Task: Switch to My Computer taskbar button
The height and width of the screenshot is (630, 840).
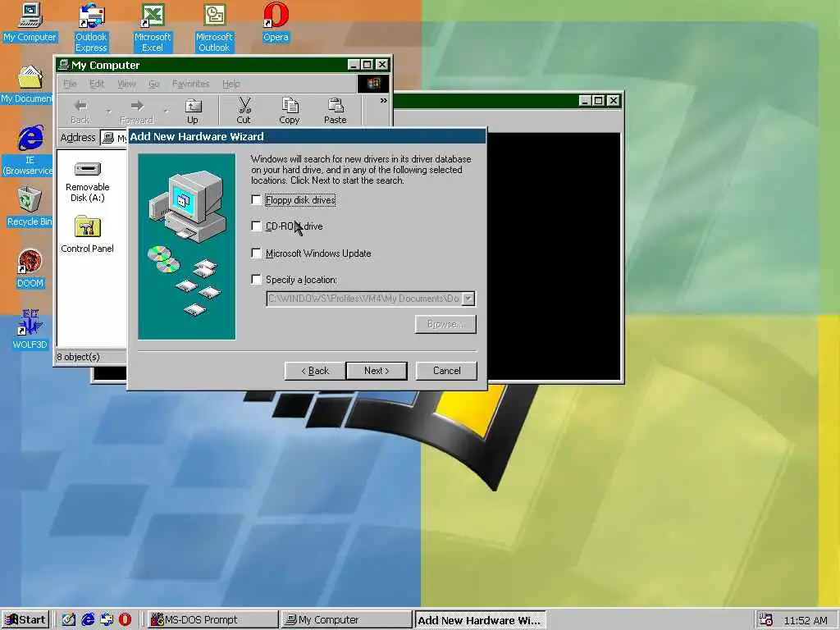Action: point(346,620)
